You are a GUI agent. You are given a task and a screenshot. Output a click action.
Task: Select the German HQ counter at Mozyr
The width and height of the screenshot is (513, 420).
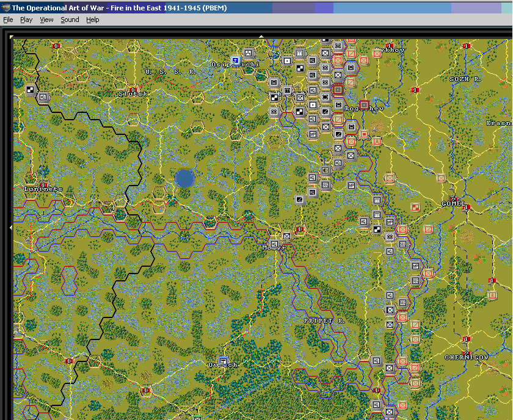[x=274, y=244]
